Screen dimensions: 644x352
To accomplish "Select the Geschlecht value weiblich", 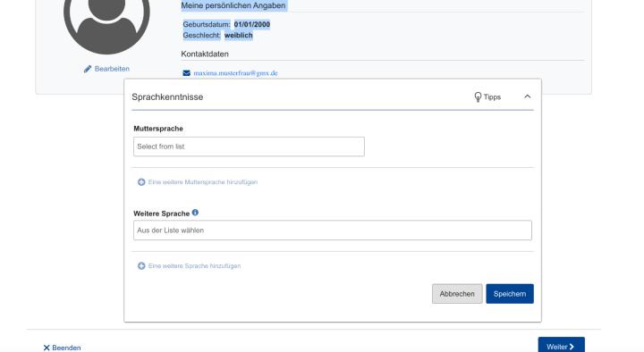I will 238,35.
